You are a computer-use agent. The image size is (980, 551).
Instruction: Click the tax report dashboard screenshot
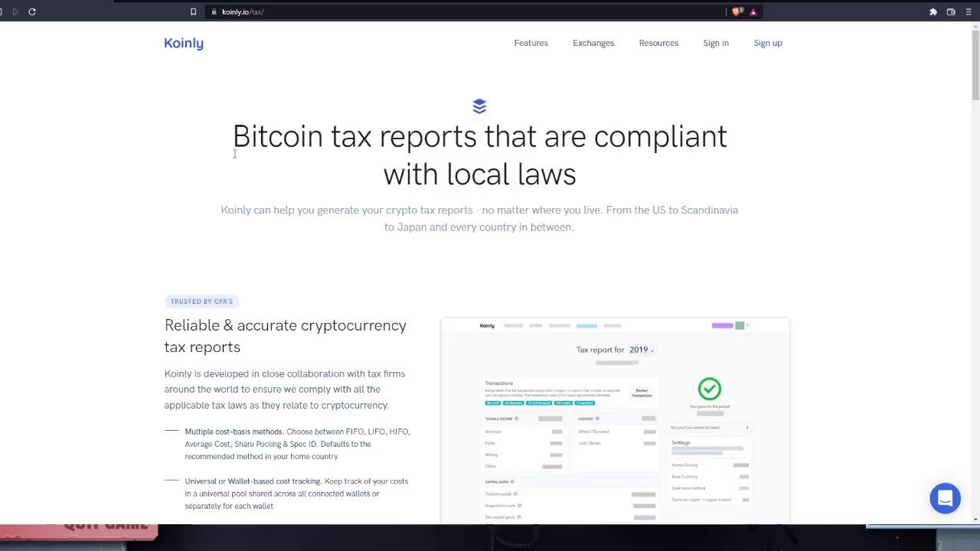615,421
